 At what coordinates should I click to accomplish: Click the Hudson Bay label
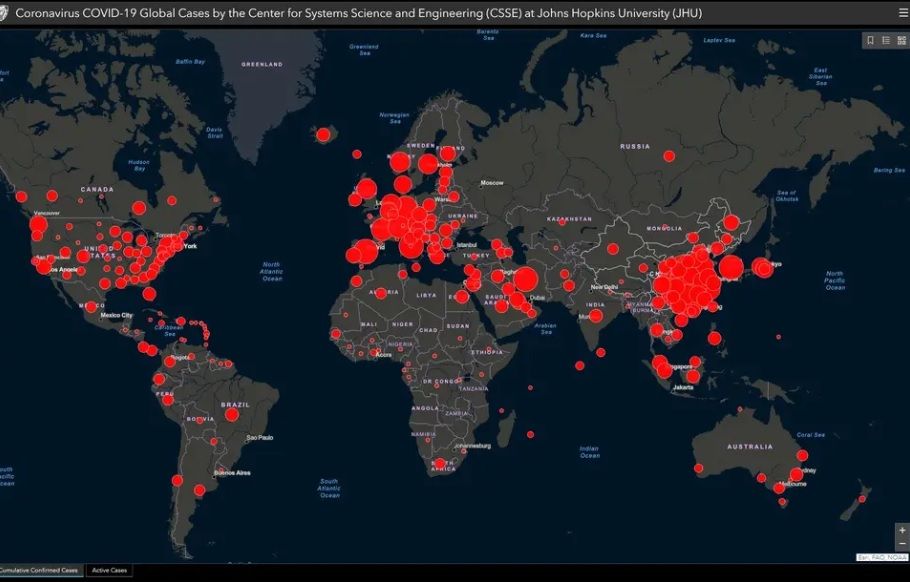(139, 165)
